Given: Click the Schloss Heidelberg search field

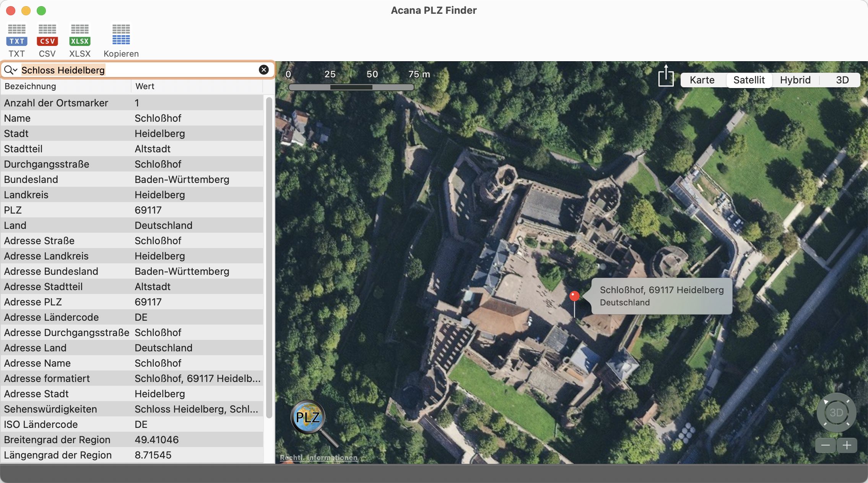Looking at the screenshot, I should click(x=138, y=70).
